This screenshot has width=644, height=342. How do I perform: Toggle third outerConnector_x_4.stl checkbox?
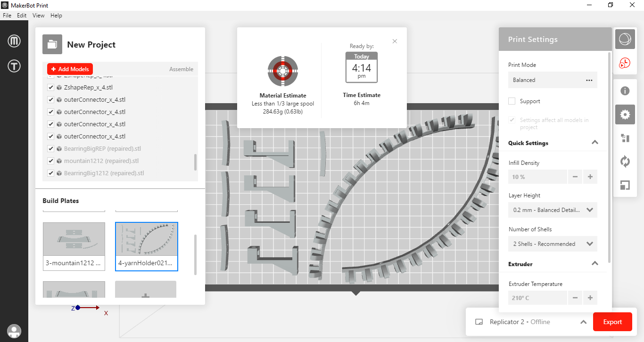pos(51,124)
